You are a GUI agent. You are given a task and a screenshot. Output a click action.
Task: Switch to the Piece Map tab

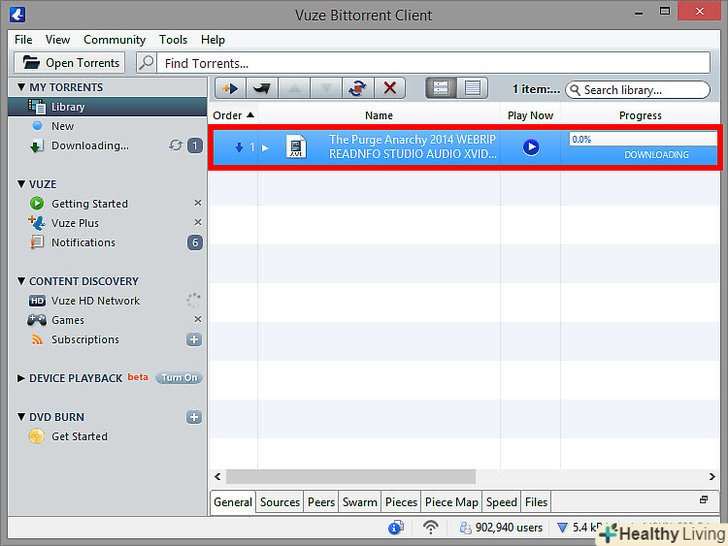(x=451, y=502)
